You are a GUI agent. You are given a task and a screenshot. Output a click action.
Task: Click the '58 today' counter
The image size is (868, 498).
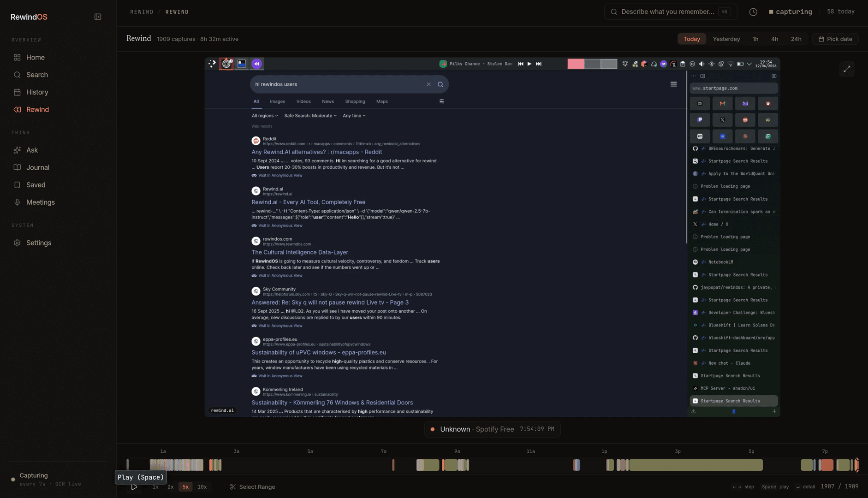841,12
